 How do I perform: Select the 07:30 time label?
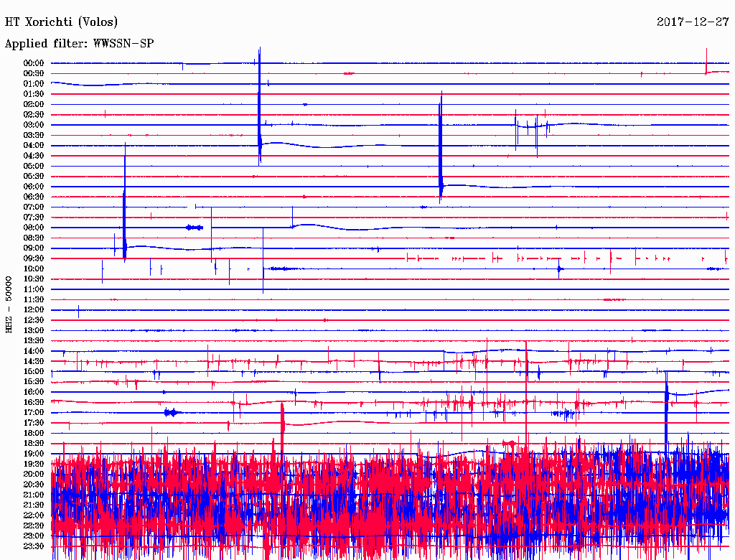coord(34,218)
